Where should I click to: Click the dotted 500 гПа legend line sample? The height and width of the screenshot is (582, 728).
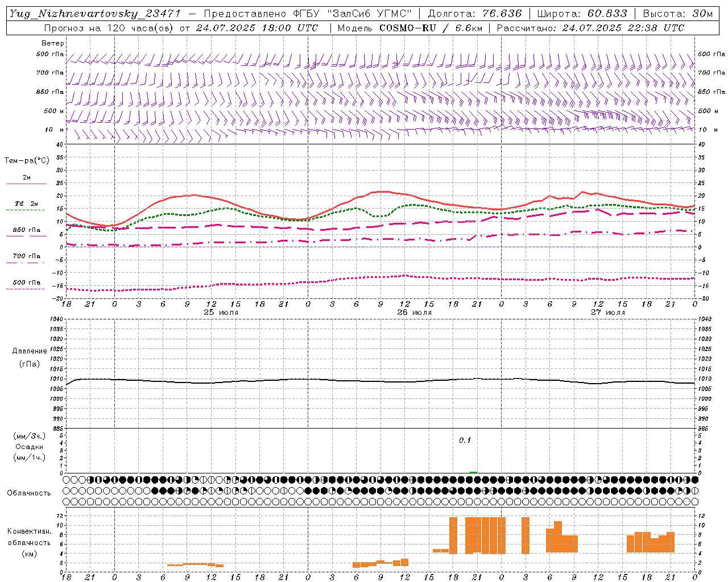coord(26,289)
